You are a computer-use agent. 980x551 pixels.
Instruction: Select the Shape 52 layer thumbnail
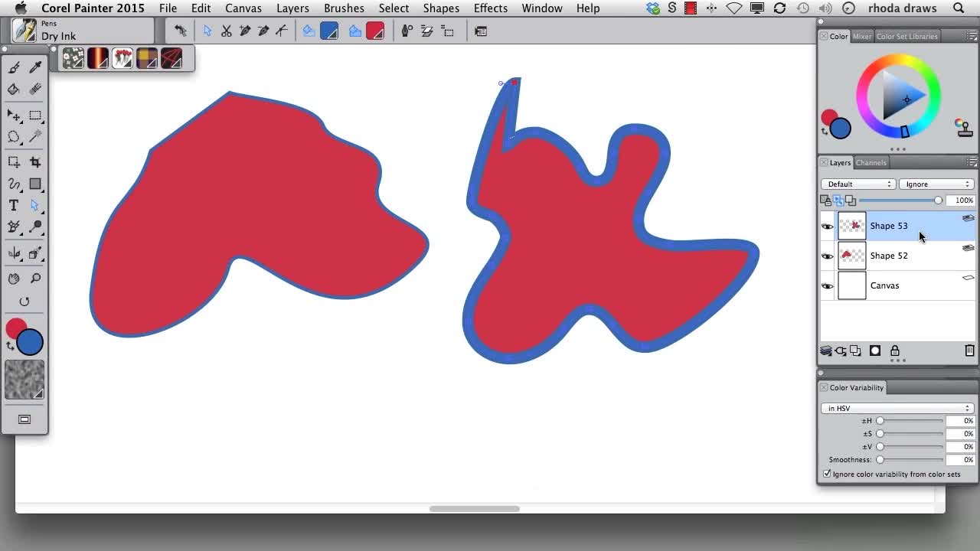(x=852, y=256)
